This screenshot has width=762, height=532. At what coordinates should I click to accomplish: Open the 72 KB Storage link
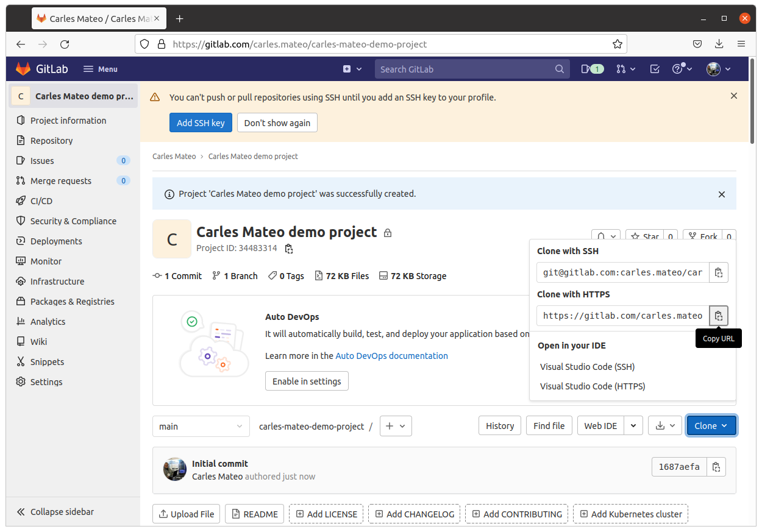413,276
